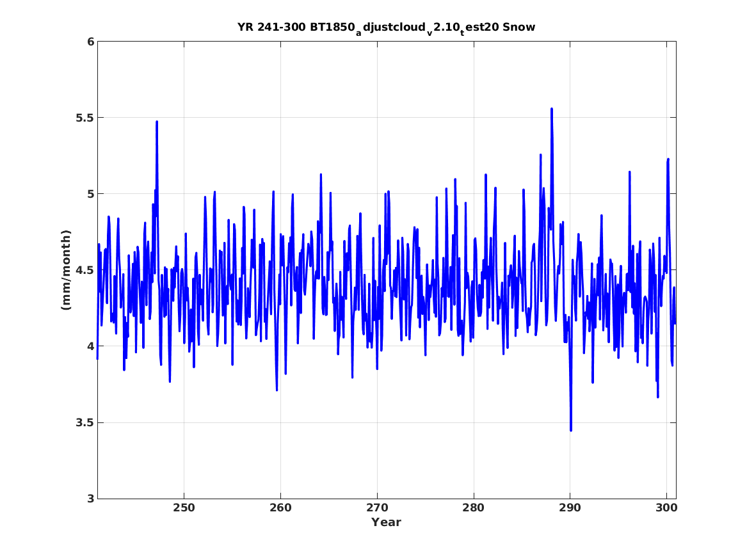
Task: Click the x-axis tick label '250'
Action: pyautogui.click(x=184, y=508)
